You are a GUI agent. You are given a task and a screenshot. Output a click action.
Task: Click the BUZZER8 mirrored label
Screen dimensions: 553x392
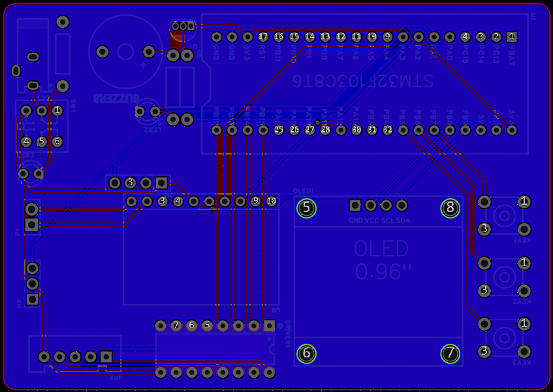116,98
